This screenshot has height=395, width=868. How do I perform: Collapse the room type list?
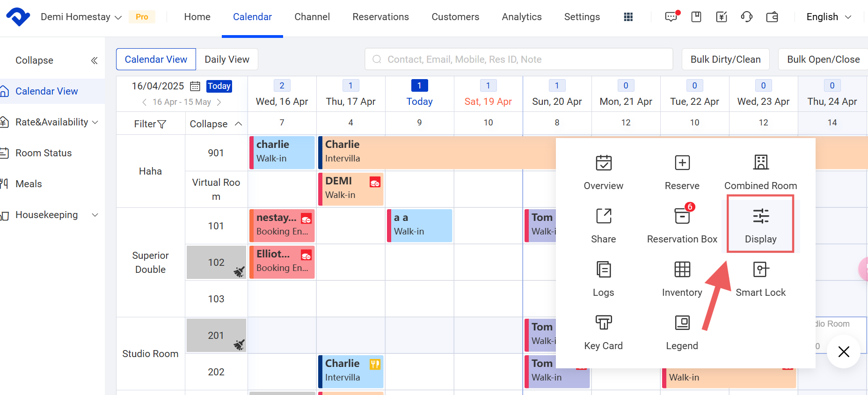point(216,124)
